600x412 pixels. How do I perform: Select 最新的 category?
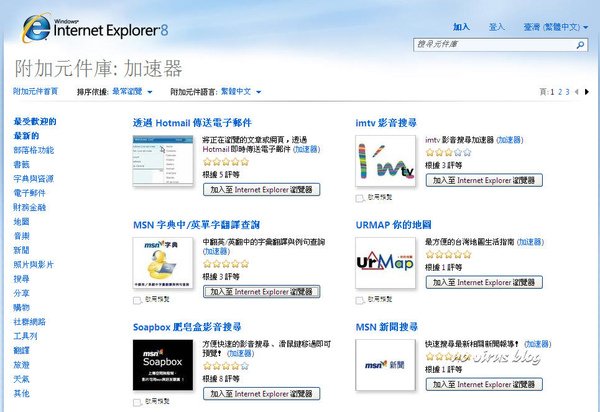click(26, 136)
